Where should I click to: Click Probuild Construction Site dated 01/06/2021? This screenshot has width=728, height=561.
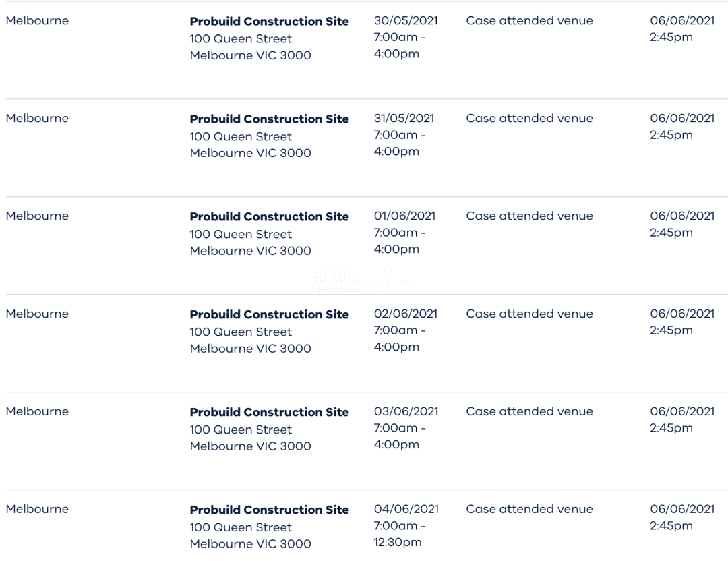(x=269, y=217)
